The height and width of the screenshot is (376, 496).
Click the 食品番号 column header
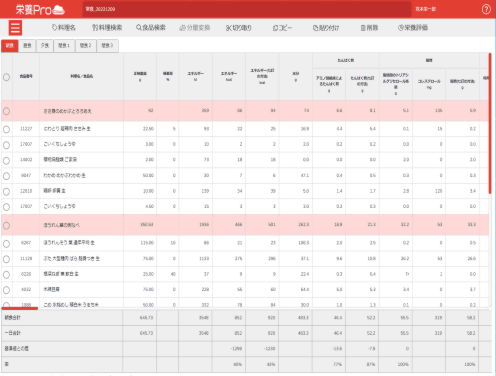tap(26, 76)
